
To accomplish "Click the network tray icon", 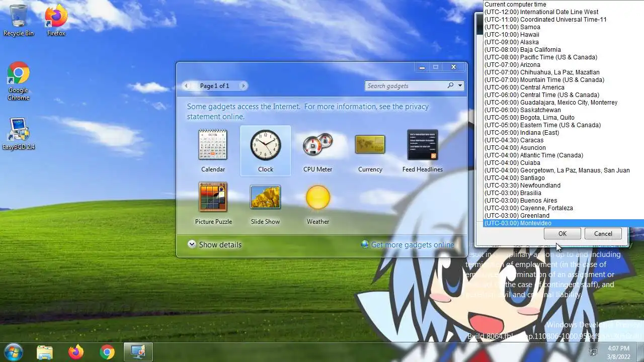I will 593,351.
